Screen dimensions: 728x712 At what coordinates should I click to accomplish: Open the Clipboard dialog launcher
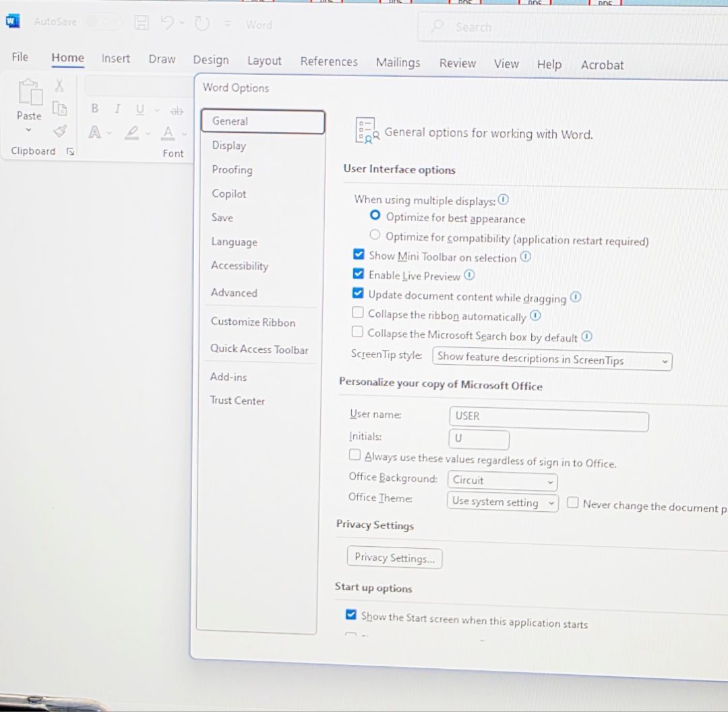[x=71, y=152]
